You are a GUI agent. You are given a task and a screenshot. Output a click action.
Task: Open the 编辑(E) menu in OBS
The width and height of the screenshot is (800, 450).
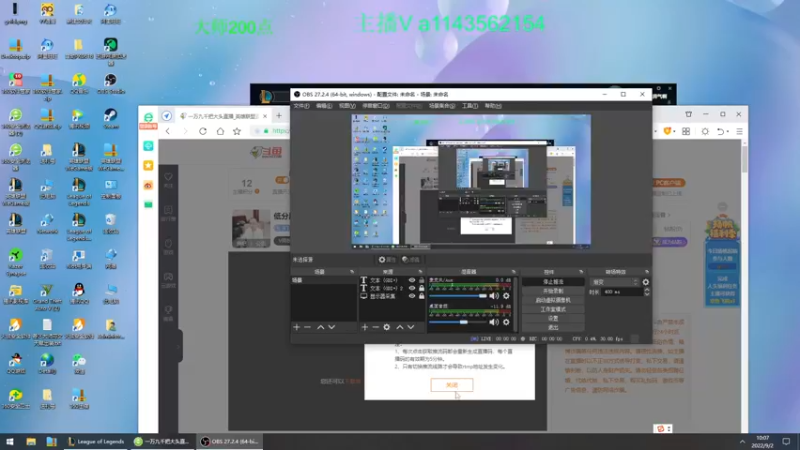tap(324, 106)
